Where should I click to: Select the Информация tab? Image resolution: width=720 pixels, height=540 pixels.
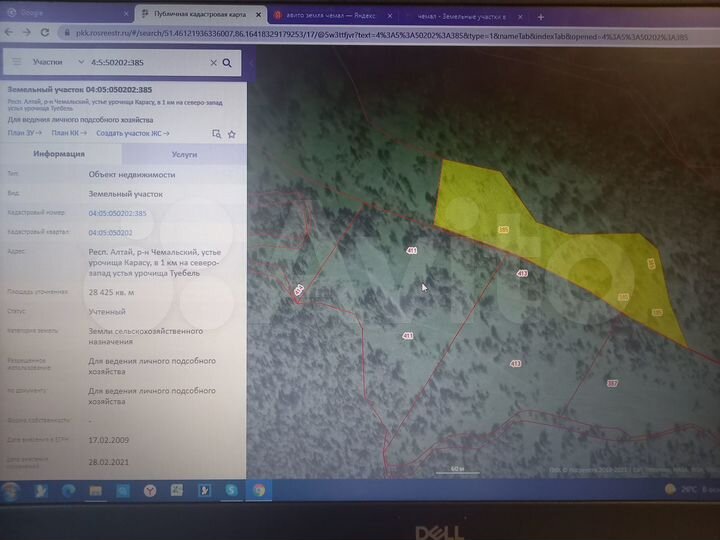tap(59, 155)
